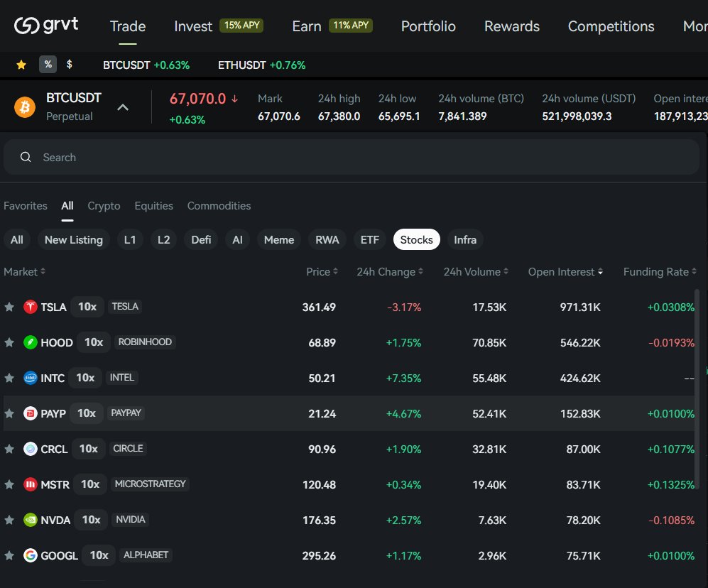Switch to the Commodities tab
708x588 pixels.
[219, 206]
